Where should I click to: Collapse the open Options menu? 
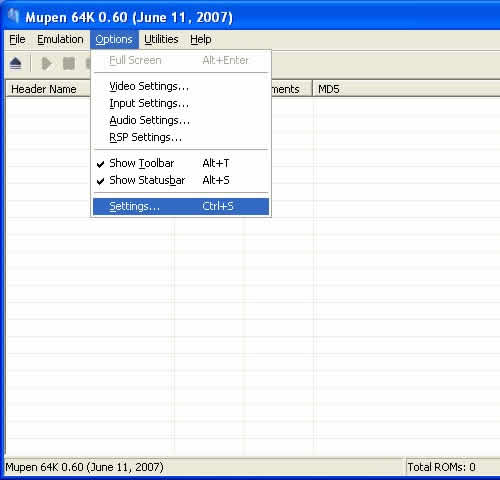click(x=114, y=39)
